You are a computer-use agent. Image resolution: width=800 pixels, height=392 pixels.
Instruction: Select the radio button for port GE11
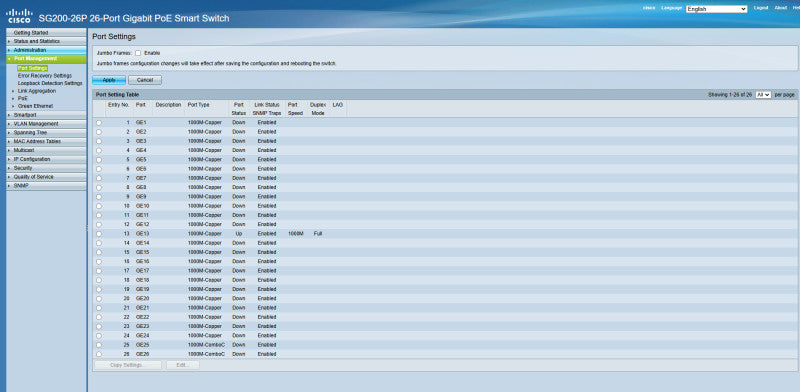98,215
